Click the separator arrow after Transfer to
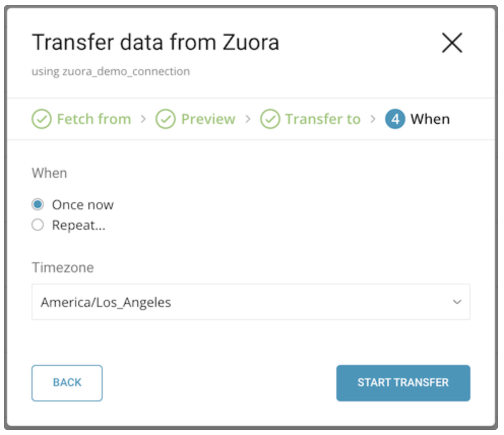 (x=373, y=119)
